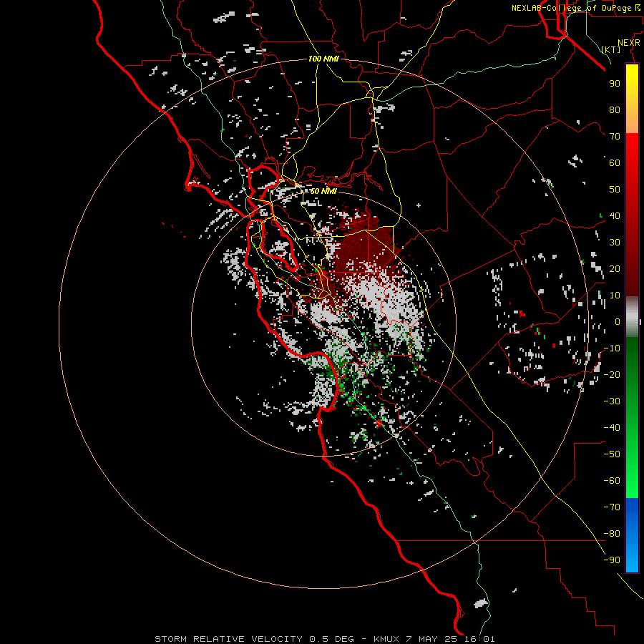Click the 90 value on the color scale
This screenshot has height=644, width=644.
coord(615,84)
